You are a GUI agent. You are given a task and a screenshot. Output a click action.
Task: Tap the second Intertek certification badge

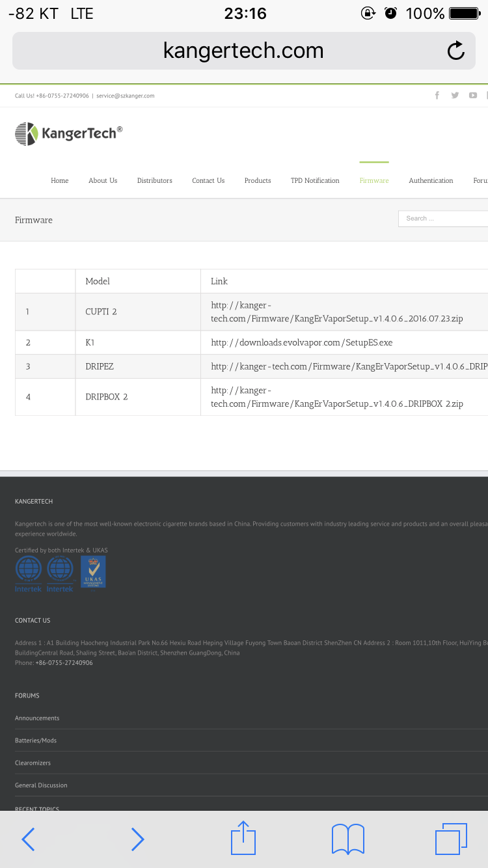pyautogui.click(x=60, y=574)
